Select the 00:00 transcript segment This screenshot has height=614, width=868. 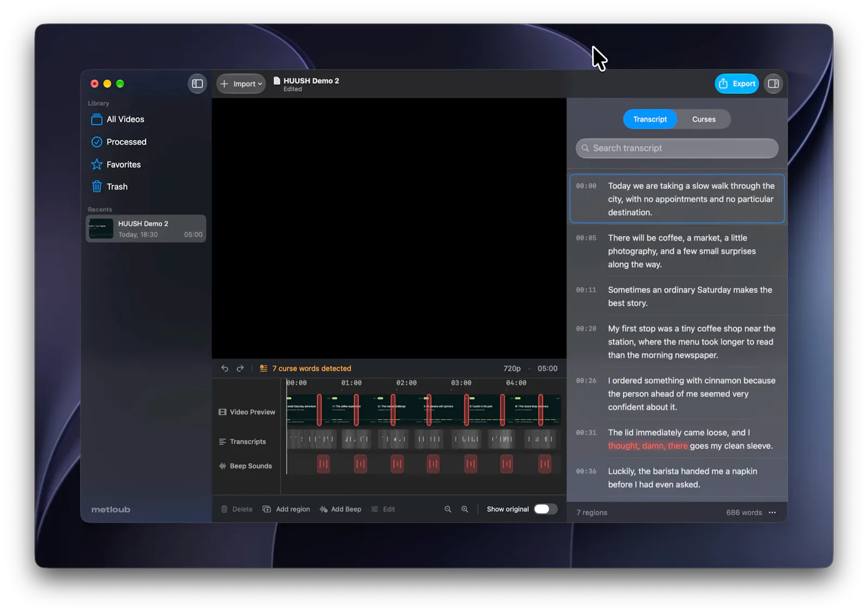point(677,199)
